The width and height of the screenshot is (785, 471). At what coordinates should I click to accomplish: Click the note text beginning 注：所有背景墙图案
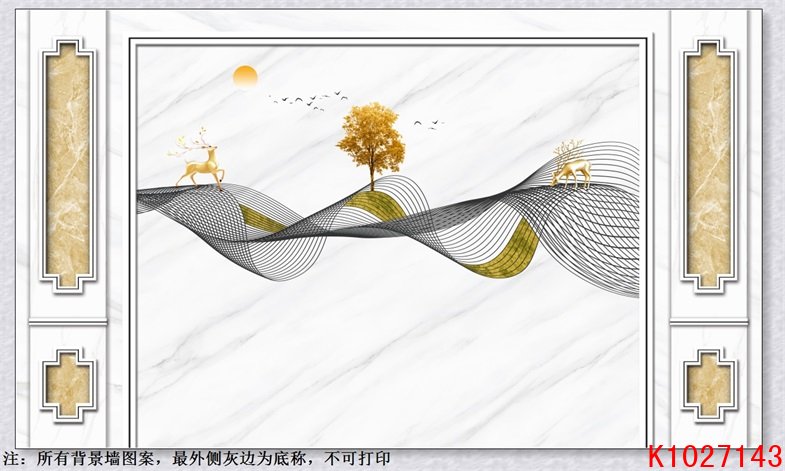click(196, 459)
